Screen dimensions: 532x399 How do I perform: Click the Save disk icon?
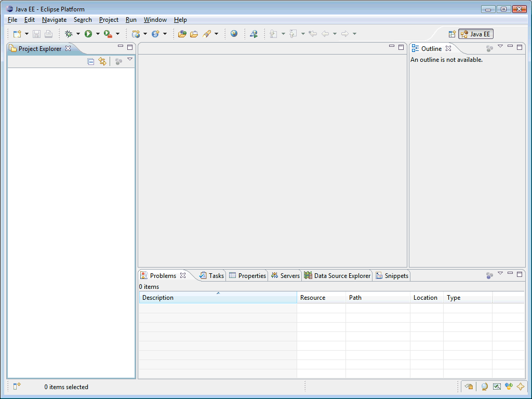[x=37, y=34]
